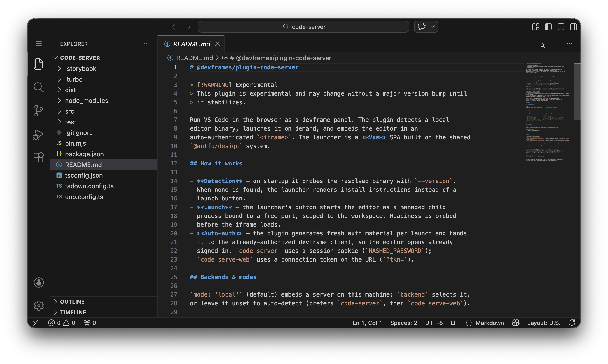Open notifications bell in status bar
Screen dimensions: 608x364
572,323
